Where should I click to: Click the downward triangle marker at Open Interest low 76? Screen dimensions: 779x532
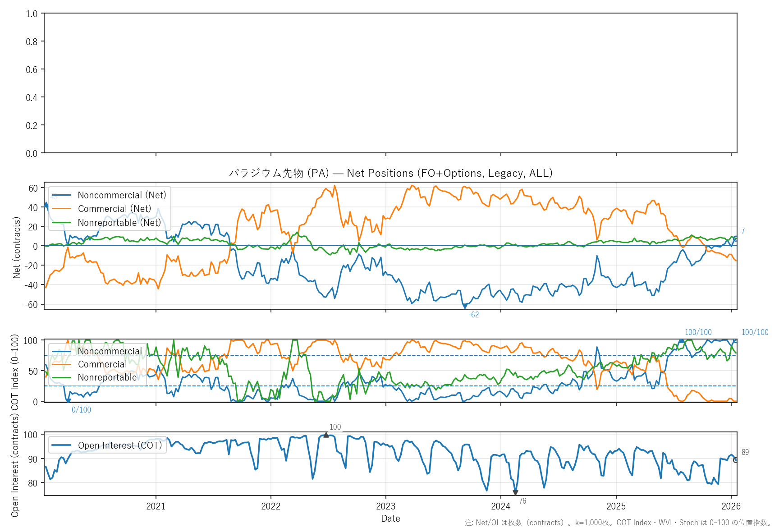515,493
